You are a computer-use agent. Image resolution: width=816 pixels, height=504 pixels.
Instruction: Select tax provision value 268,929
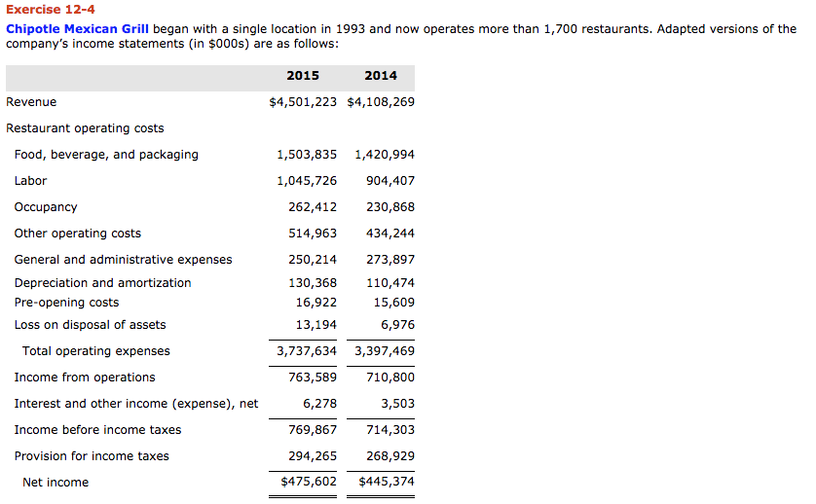390,456
